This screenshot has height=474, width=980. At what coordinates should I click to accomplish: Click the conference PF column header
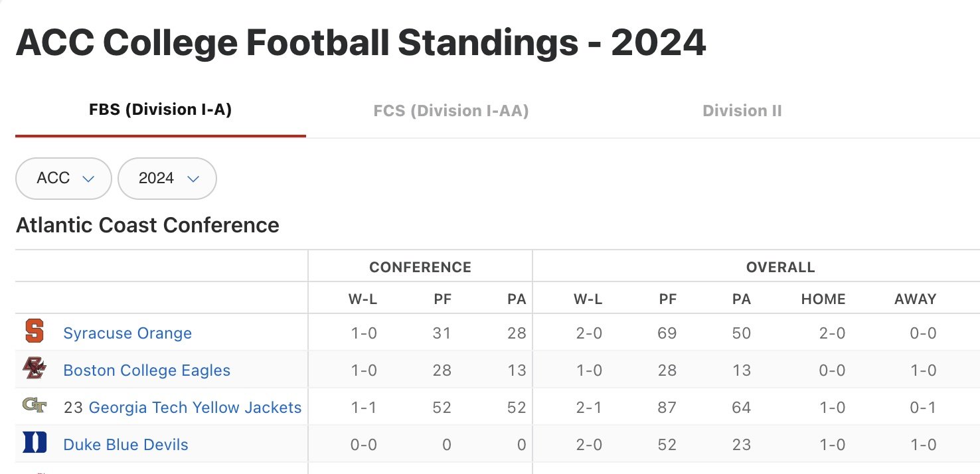tap(443, 299)
